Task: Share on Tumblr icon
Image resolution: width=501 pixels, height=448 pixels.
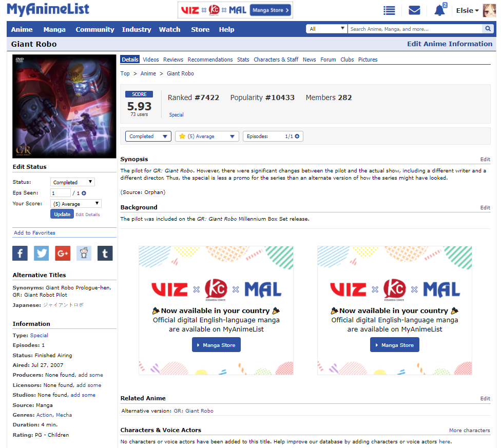Action: (105, 253)
